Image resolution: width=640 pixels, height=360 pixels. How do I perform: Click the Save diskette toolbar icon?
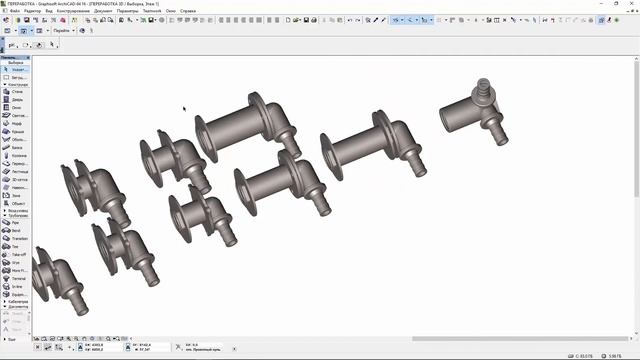306,20
